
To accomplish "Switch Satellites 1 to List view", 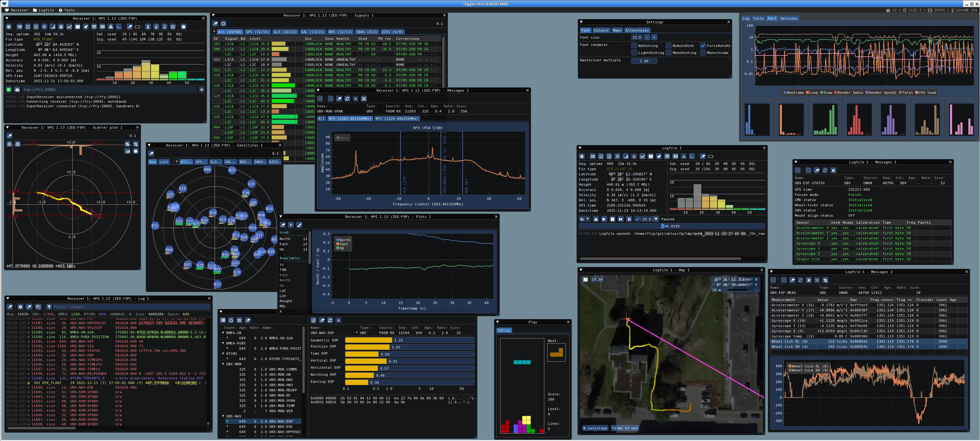I will coord(163,162).
